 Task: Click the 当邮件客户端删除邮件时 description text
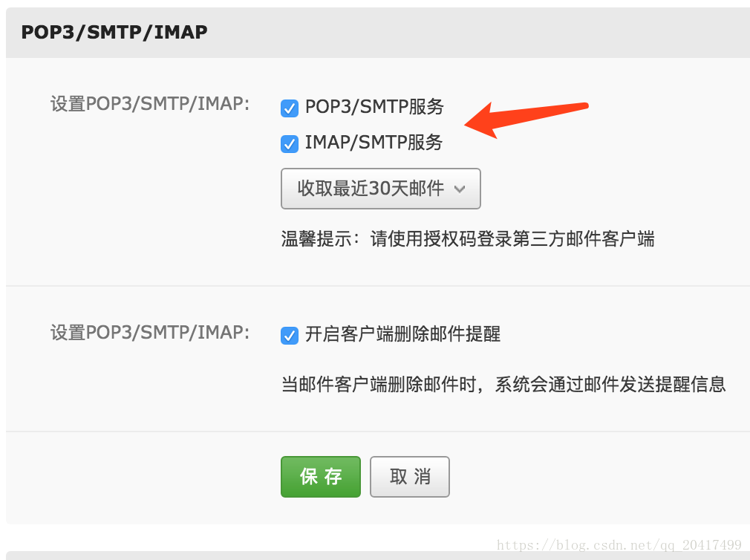pyautogui.click(x=503, y=385)
